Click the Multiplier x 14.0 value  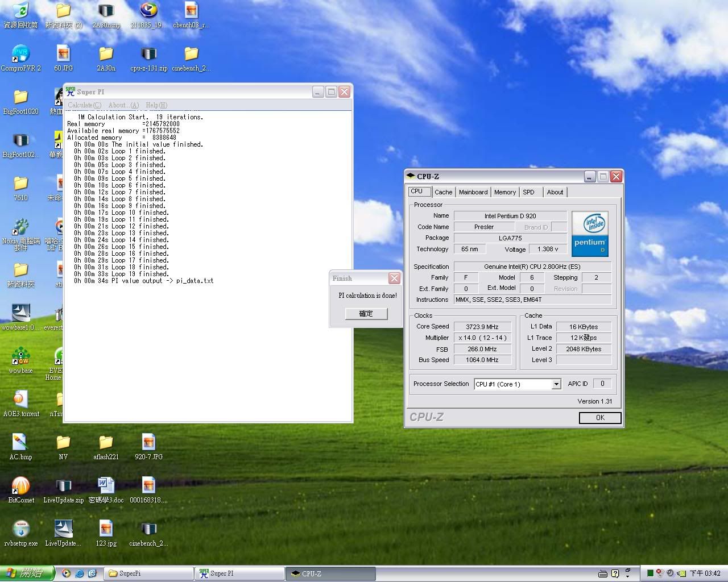[x=482, y=338]
